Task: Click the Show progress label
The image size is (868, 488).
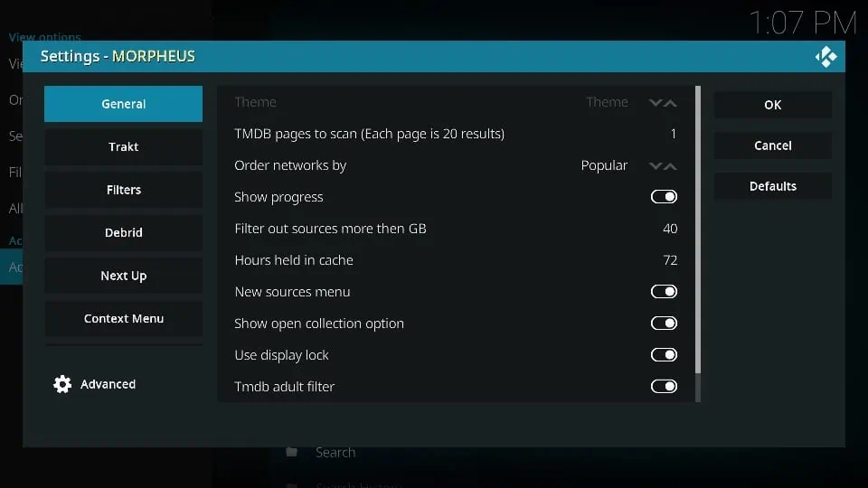Action: coord(278,197)
